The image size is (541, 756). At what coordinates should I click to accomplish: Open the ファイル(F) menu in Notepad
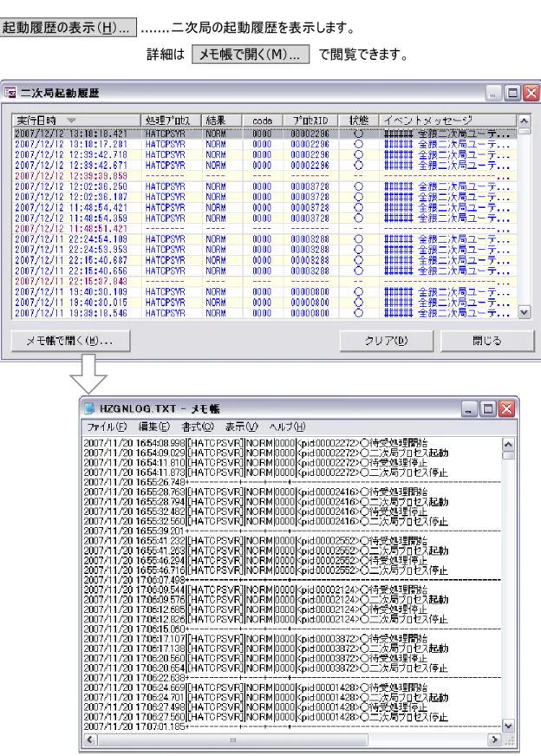coord(107,427)
